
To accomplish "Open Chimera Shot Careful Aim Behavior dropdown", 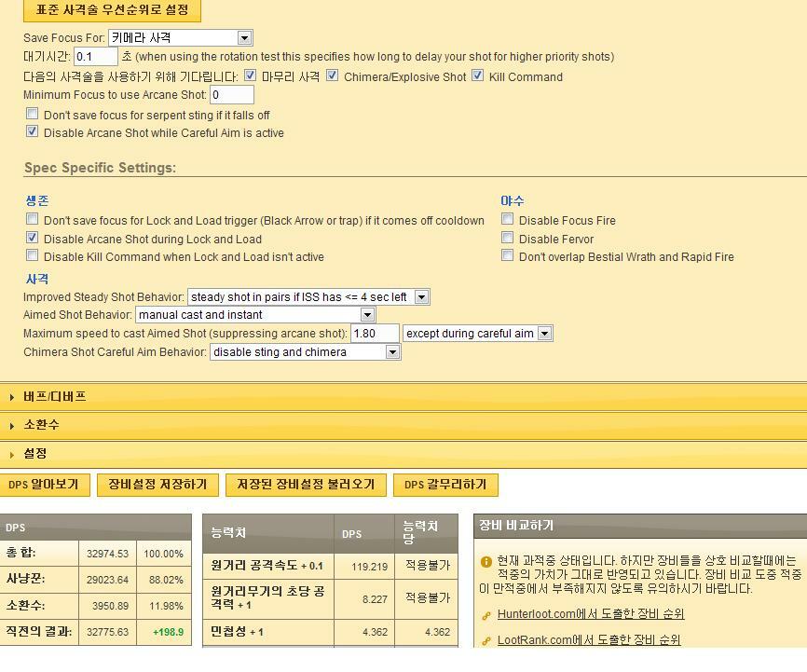I will [x=392, y=352].
